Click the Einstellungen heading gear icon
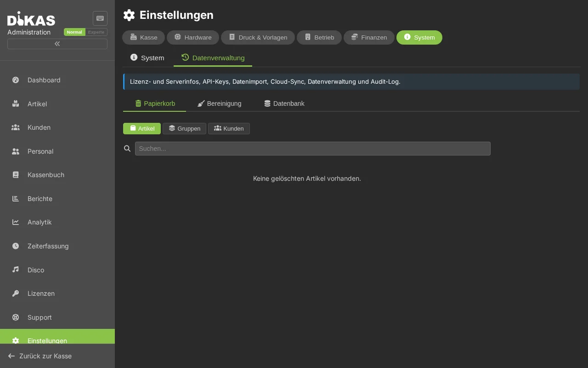The width and height of the screenshot is (588, 368). point(129,15)
